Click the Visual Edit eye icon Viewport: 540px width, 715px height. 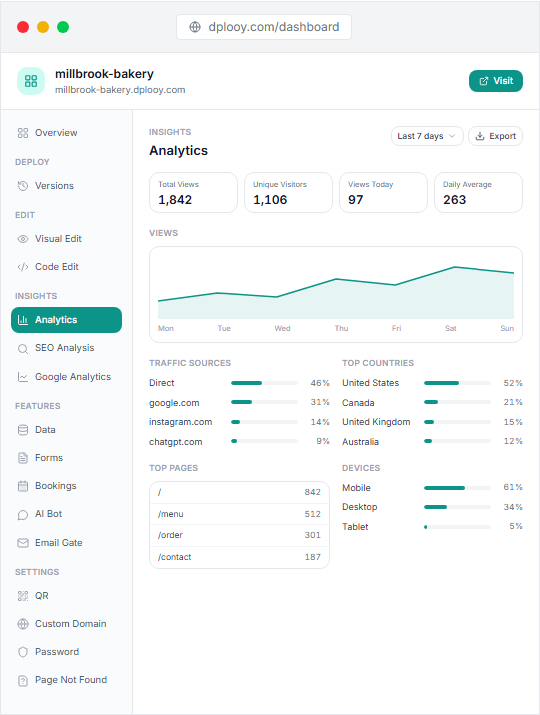(x=23, y=239)
